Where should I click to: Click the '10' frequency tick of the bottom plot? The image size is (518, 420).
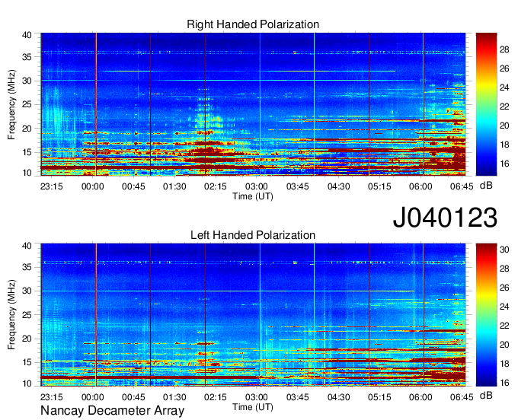pyautogui.click(x=27, y=383)
